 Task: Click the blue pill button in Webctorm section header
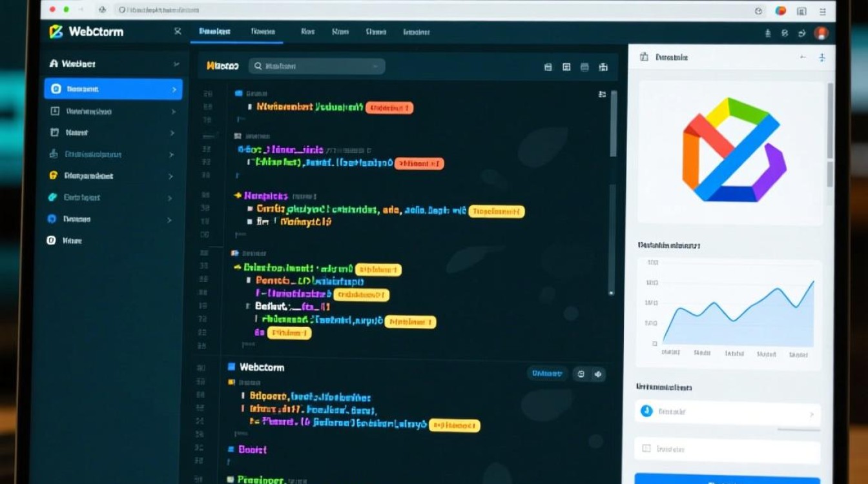[x=546, y=373]
